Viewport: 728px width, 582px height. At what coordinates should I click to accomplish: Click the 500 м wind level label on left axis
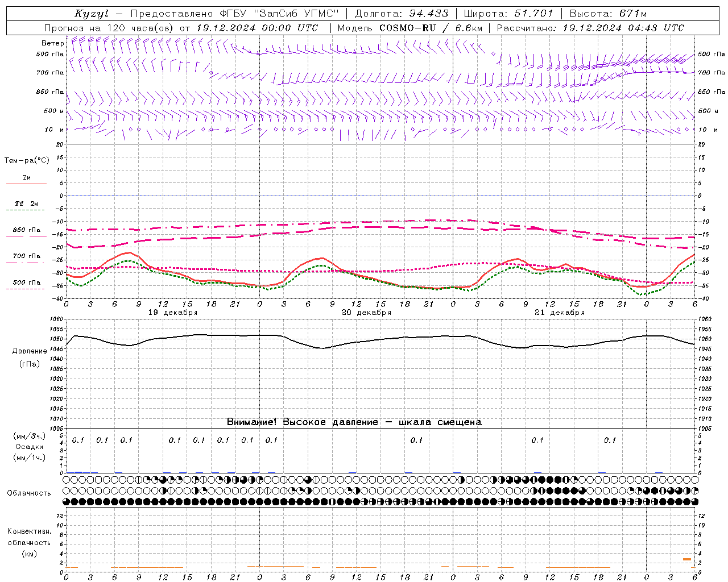[54, 111]
